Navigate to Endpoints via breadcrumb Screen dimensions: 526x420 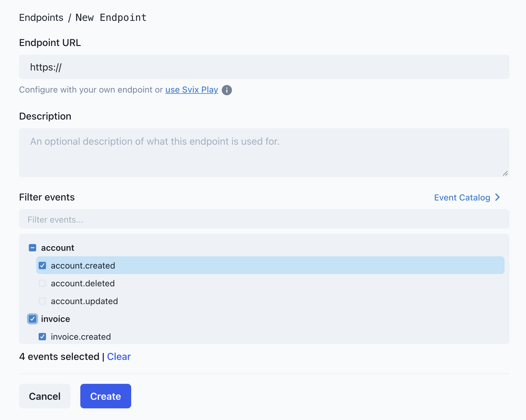(41, 17)
